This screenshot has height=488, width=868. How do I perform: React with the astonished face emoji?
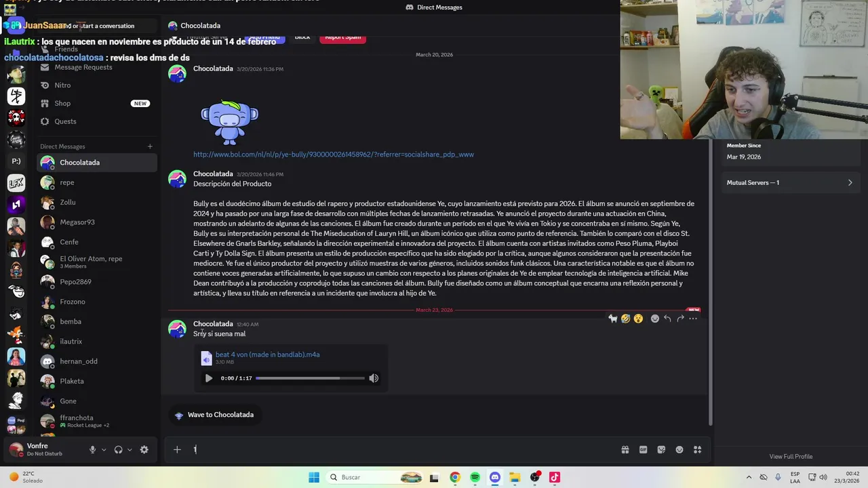(x=638, y=319)
